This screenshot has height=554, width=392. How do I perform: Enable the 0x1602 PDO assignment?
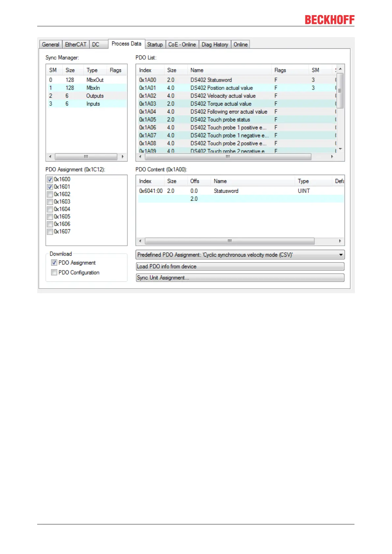pyautogui.click(x=50, y=194)
